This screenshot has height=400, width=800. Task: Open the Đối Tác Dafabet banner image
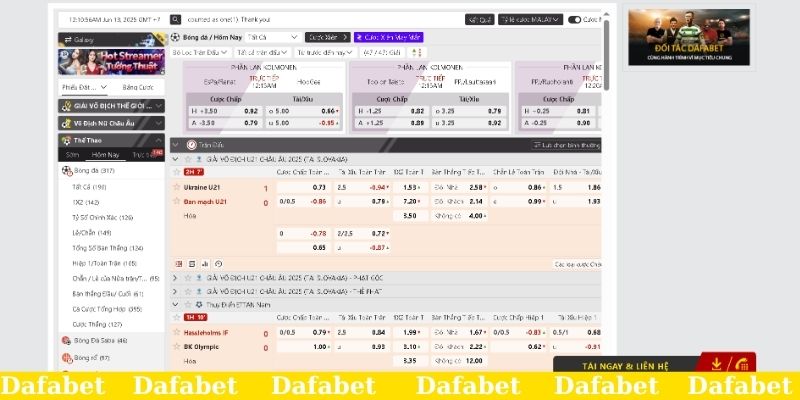(x=689, y=37)
